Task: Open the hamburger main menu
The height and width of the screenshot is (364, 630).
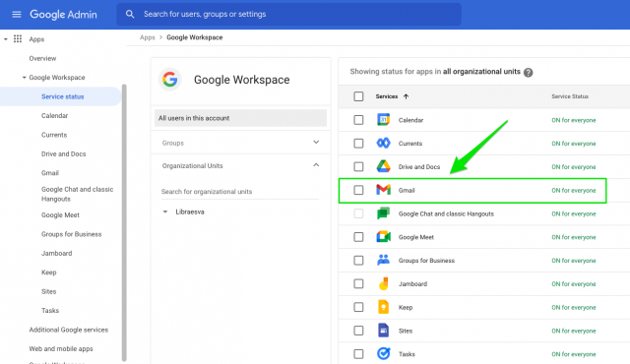Action: click(x=17, y=15)
